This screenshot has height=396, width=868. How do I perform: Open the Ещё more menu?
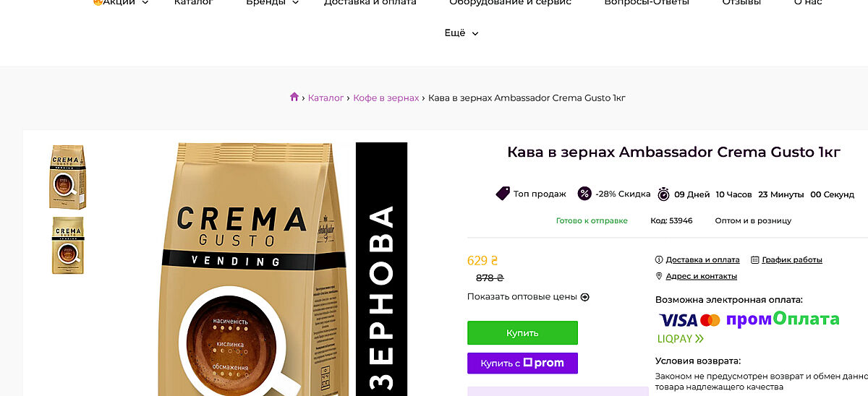[461, 33]
